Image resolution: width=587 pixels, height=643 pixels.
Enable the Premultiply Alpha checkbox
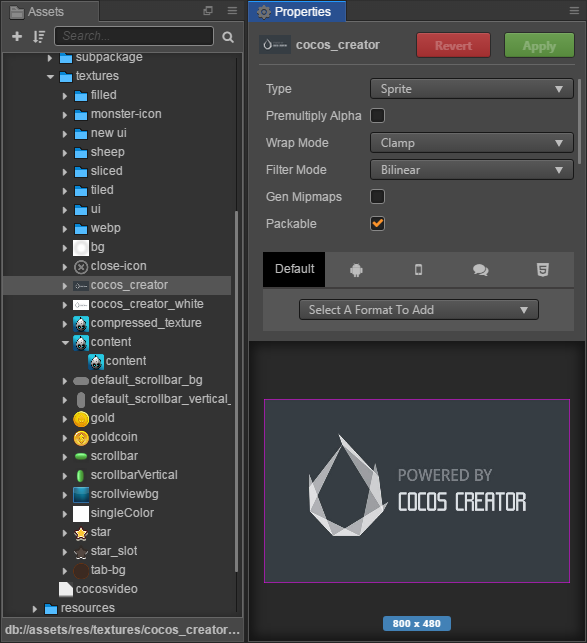377,116
